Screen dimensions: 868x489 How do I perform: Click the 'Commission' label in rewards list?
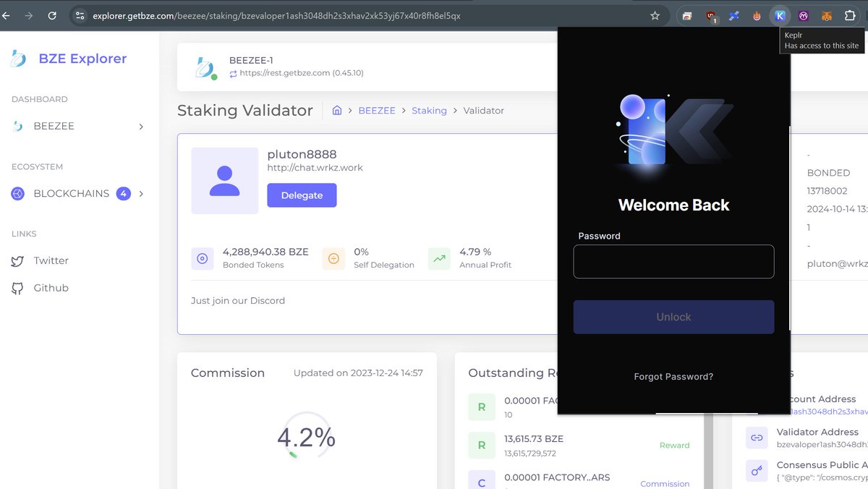(665, 484)
